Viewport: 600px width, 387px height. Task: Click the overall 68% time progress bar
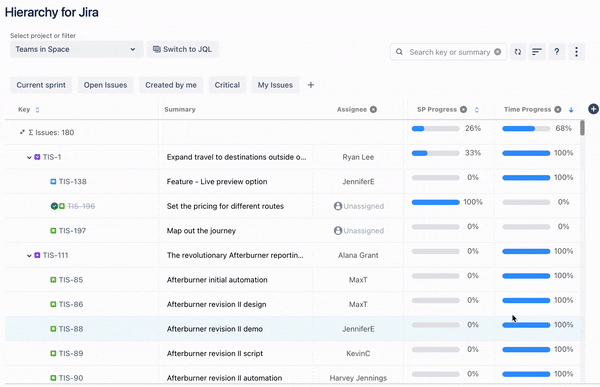pos(526,129)
